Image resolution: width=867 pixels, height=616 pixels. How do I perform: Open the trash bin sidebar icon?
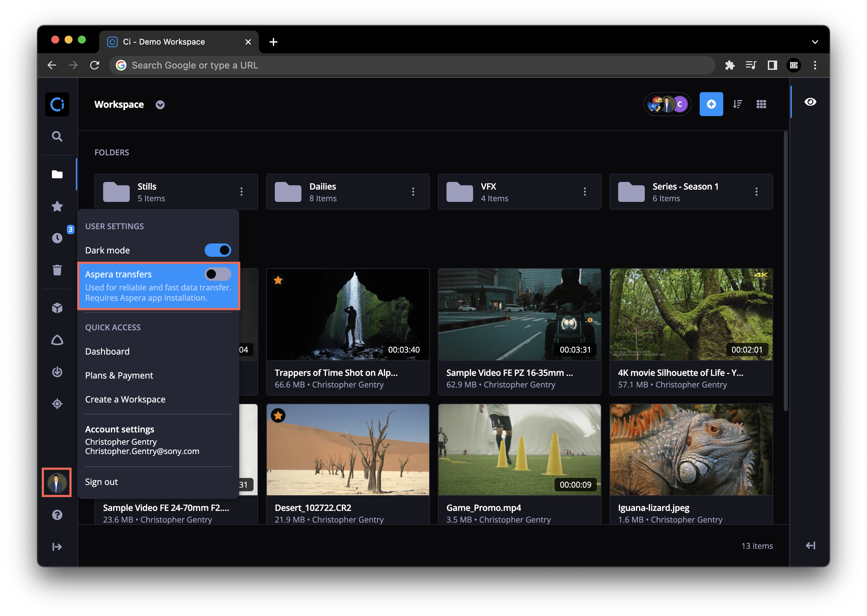pyautogui.click(x=57, y=270)
